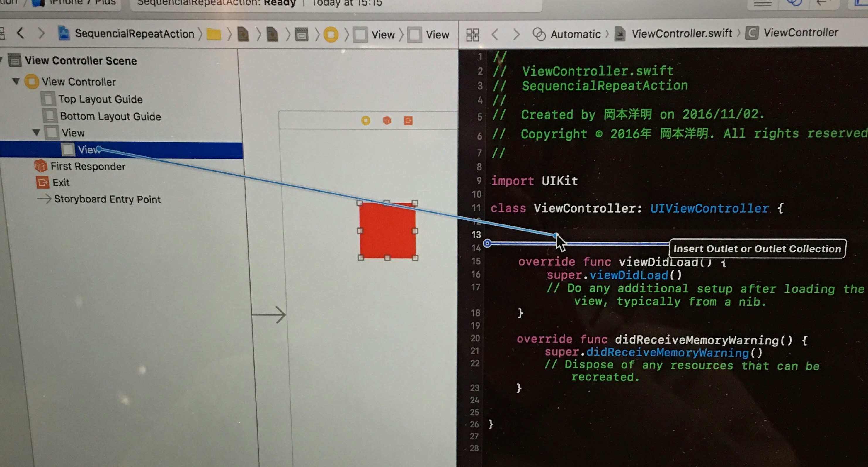Select First Responder in document outline
This screenshot has width=868, height=467.
(88, 166)
